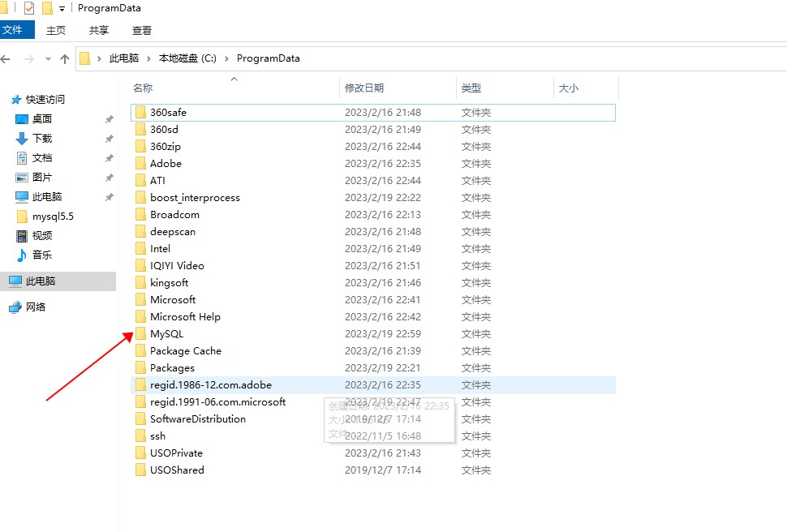The image size is (787, 532).
Task: Switch to the 查看 ribbon tab
Action: click(x=142, y=31)
